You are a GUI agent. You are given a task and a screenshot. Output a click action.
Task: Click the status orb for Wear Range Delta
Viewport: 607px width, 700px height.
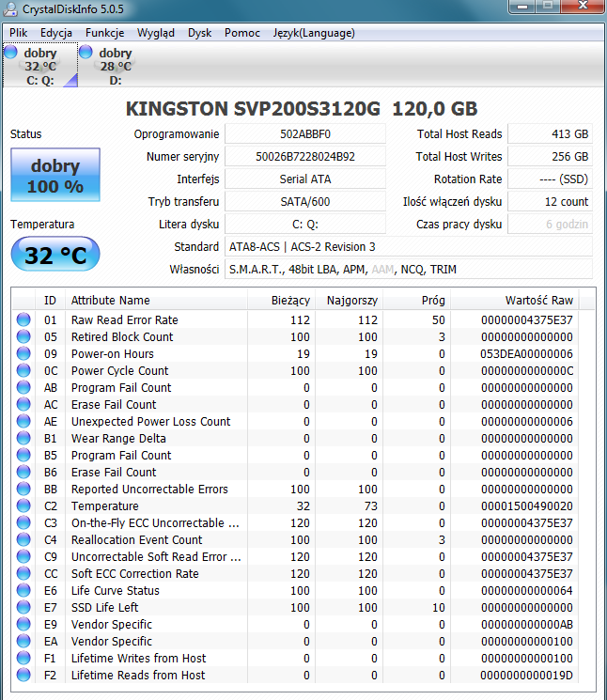tap(23, 439)
